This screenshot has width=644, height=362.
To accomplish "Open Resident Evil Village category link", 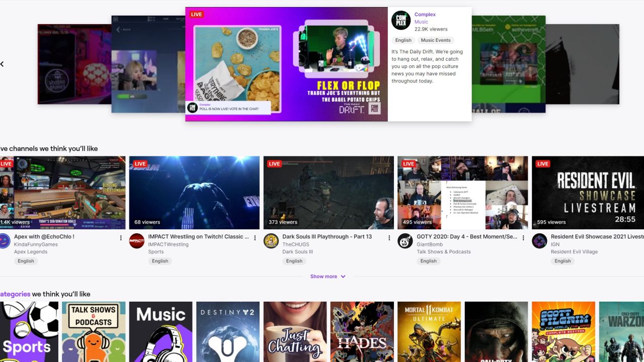I will [574, 252].
